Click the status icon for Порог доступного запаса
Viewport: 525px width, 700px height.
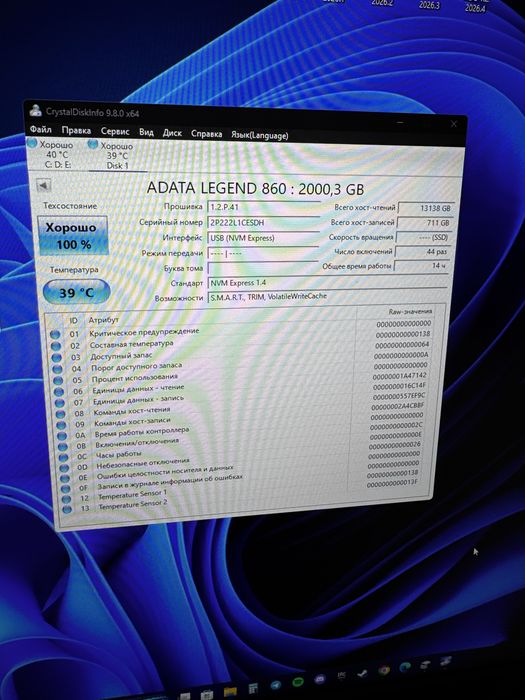pos(58,369)
